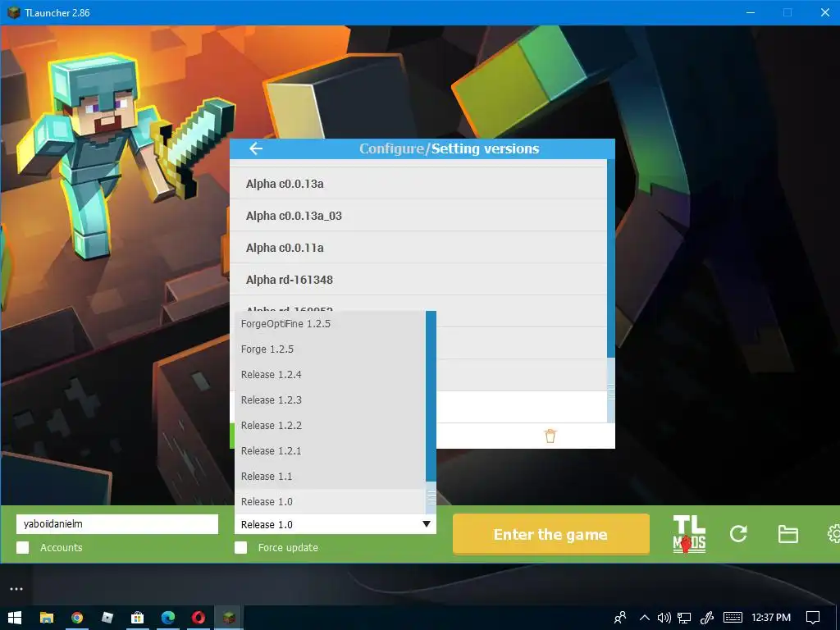Click the username field with yaboiidanielm
Screen dimensions: 840x630
coord(117,524)
